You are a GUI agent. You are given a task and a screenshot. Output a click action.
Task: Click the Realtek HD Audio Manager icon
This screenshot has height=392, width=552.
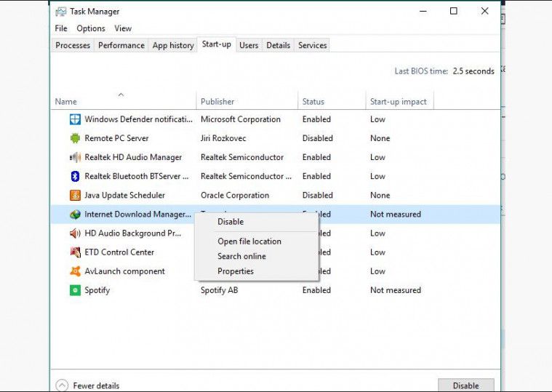point(75,157)
